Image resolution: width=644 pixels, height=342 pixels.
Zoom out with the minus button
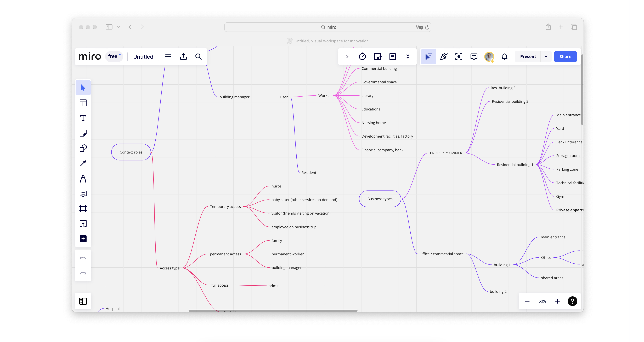[x=527, y=301]
